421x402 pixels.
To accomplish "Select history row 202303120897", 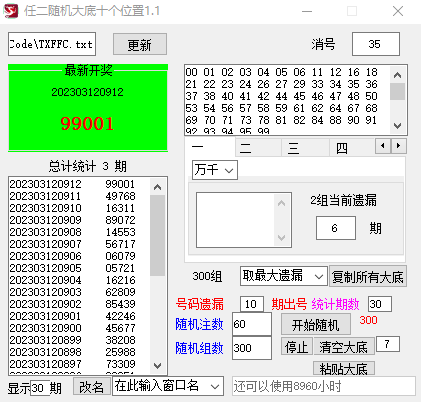I will (79, 364).
